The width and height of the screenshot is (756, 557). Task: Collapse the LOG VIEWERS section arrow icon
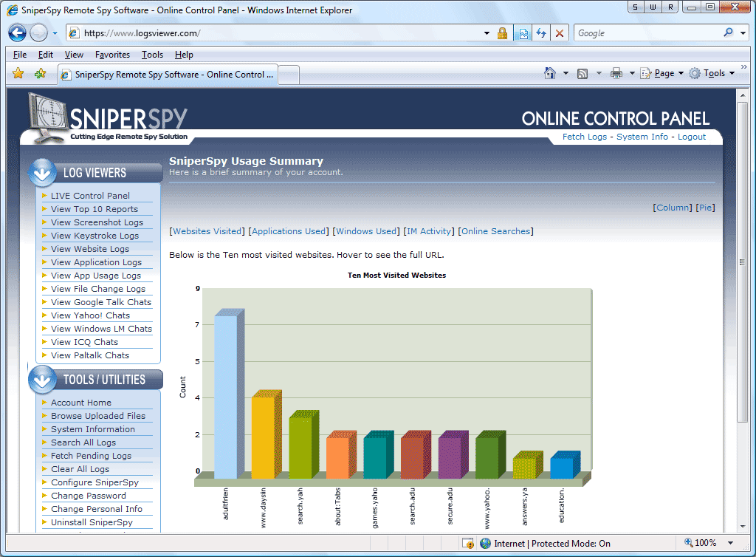point(42,173)
